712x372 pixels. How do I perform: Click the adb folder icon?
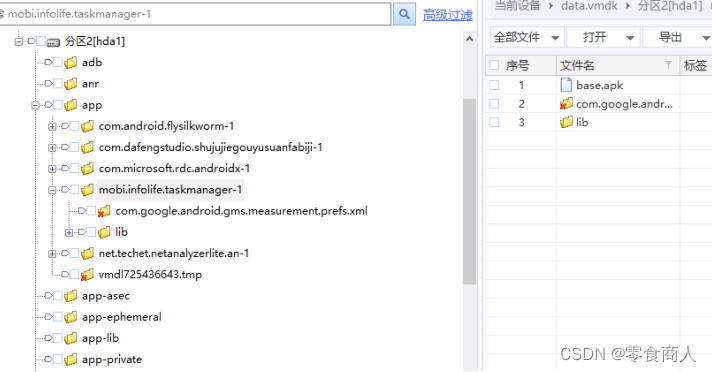[70, 63]
